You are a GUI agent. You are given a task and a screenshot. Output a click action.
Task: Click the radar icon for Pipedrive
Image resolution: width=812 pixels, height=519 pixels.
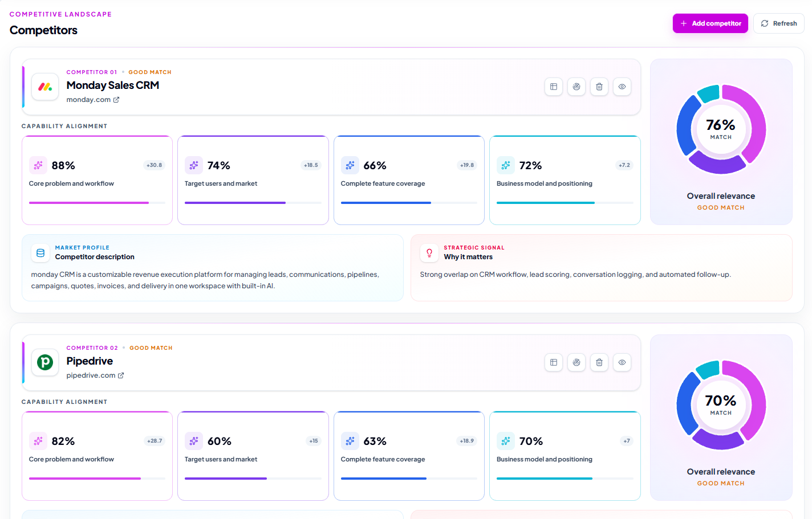[x=576, y=362]
